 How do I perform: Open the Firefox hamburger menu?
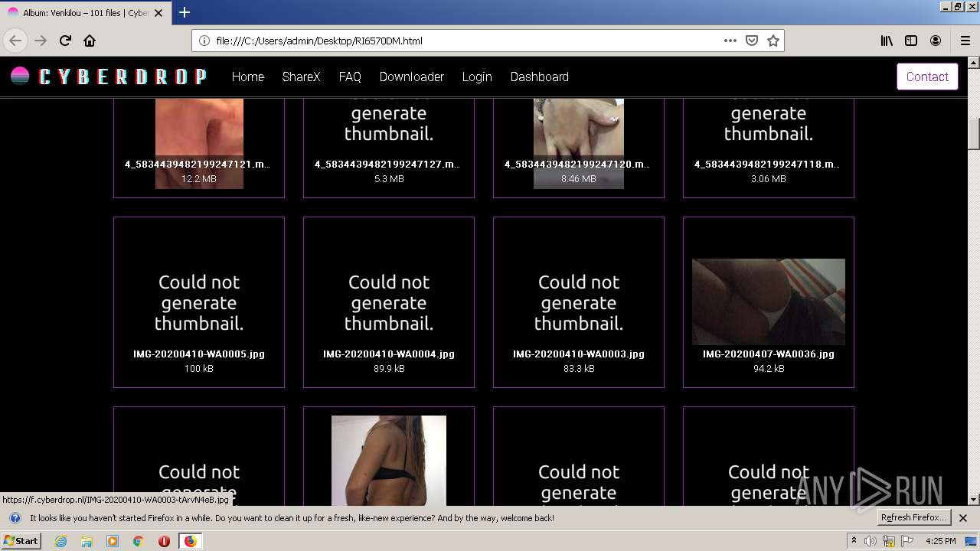point(965,41)
